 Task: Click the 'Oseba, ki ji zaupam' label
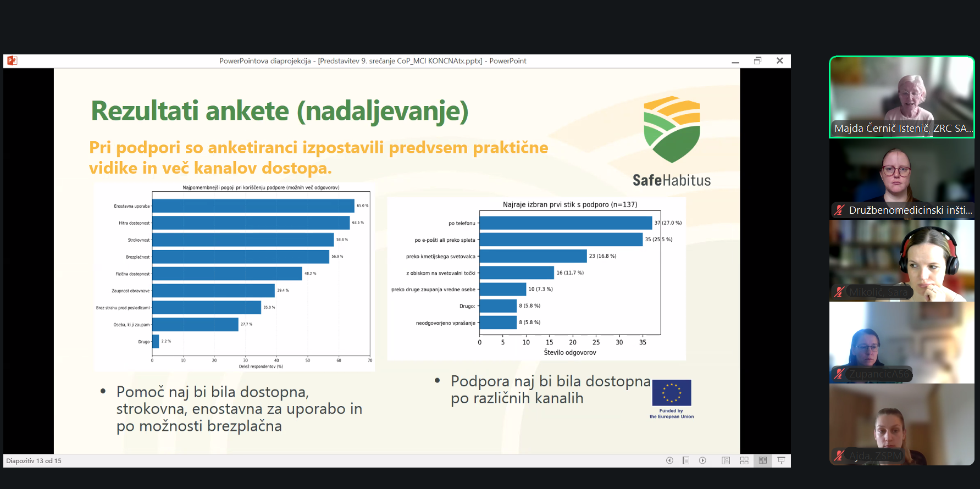(131, 325)
